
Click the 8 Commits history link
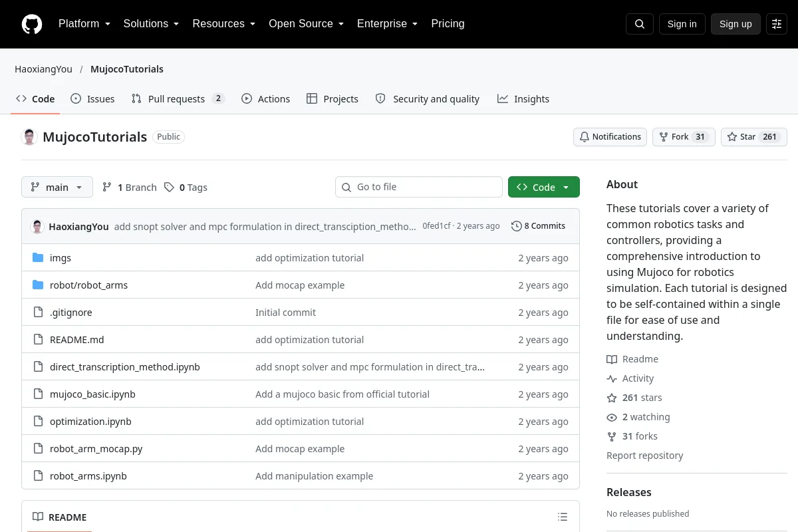539,226
